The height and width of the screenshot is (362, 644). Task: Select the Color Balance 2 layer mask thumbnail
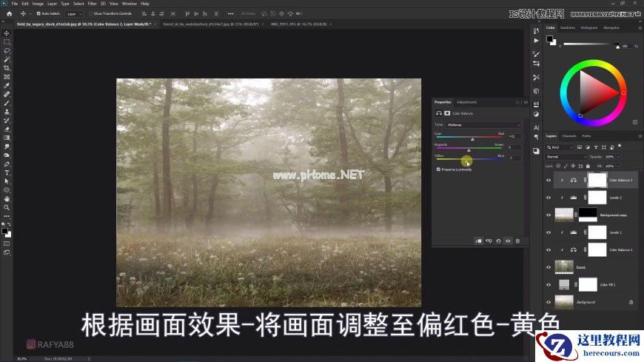[x=597, y=180]
